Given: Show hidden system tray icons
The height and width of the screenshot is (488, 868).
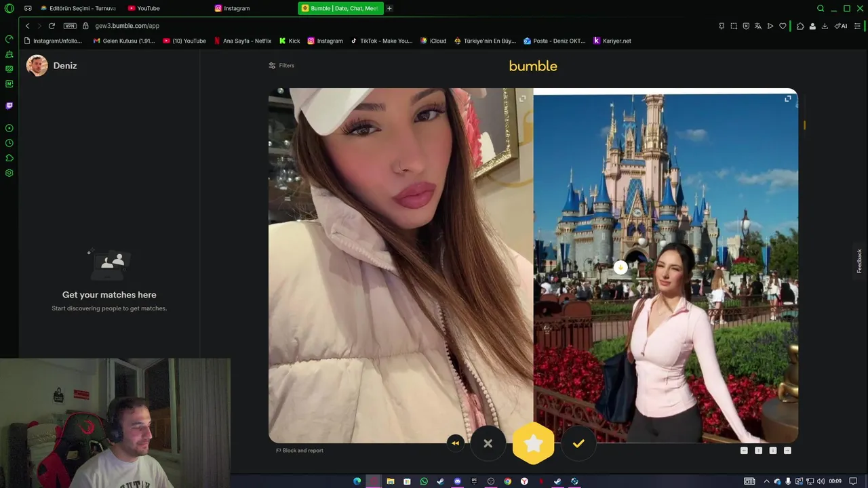Looking at the screenshot, I should [x=768, y=481].
